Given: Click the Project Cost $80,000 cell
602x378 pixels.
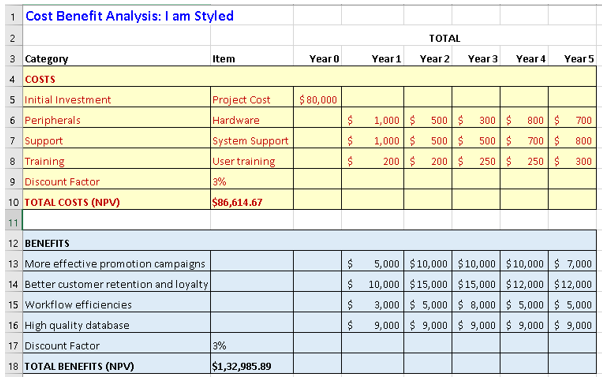Looking at the screenshot, I should [318, 100].
